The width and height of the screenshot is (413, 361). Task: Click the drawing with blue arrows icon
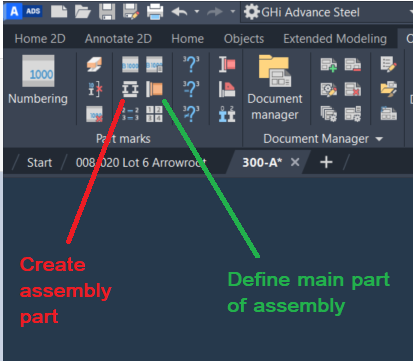tap(389, 114)
